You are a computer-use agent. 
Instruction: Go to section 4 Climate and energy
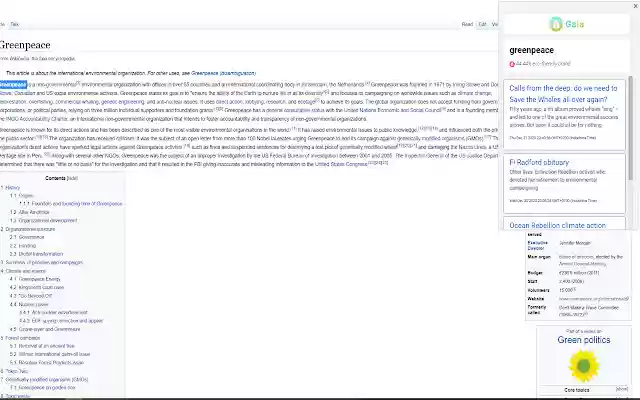pyautogui.click(x=23, y=271)
